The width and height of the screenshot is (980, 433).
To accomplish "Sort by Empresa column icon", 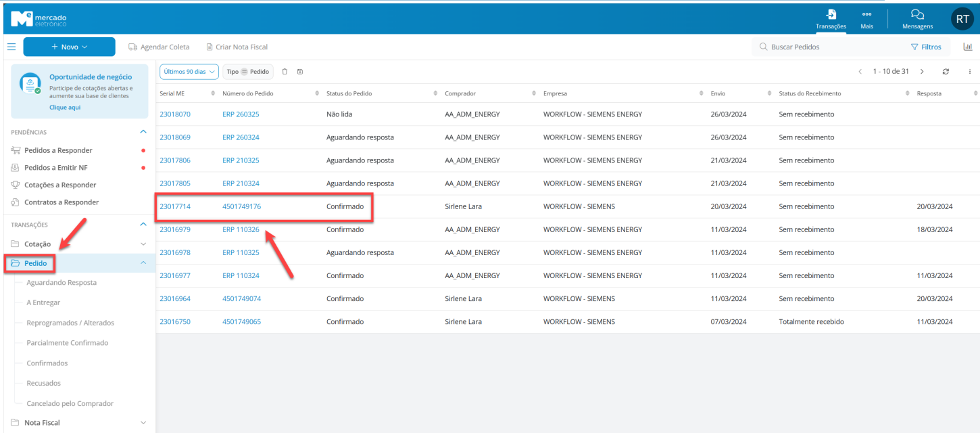I will pos(702,93).
